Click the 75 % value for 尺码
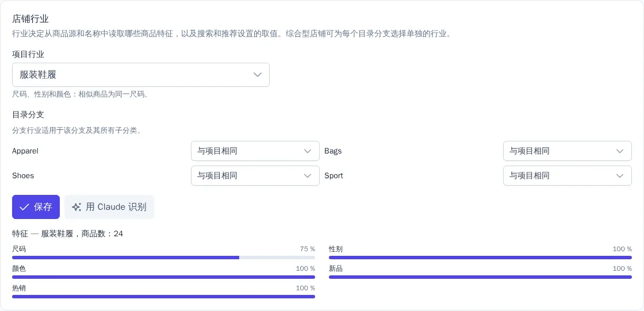The image size is (644, 311). pos(308,249)
